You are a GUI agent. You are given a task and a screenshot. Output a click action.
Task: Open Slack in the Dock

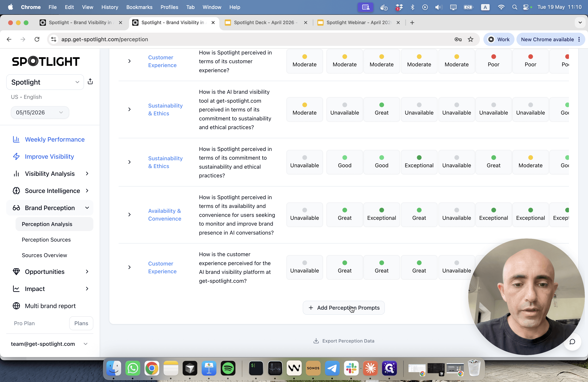351,368
